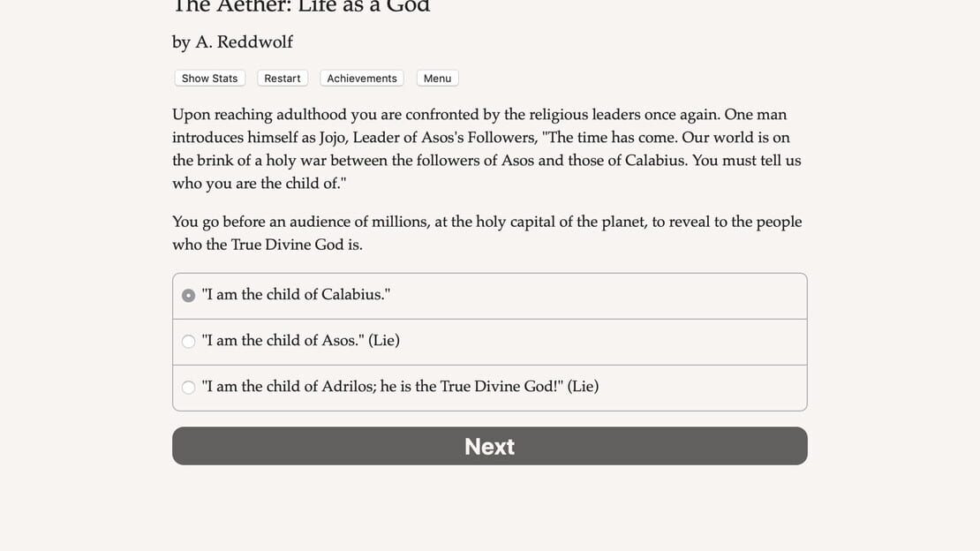The height and width of the screenshot is (551, 980).
Task: View the Achievements list
Action: [x=362, y=79]
